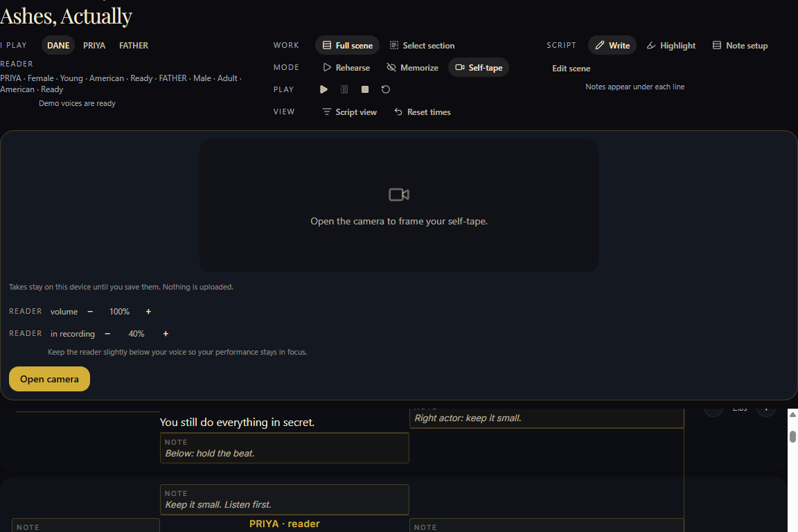Increase reader volume with the plus button

tap(149, 312)
